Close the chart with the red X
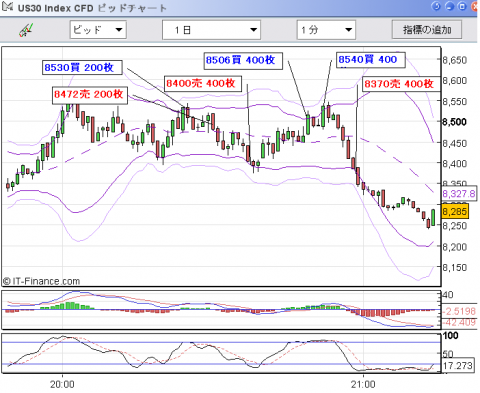Viewport: 480px width, 393px height. click(475, 6)
